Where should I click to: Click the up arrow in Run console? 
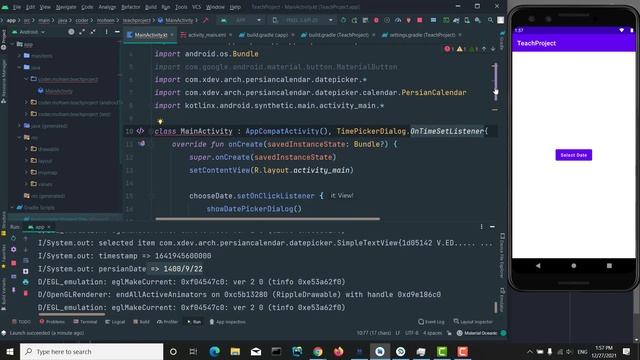point(26,238)
